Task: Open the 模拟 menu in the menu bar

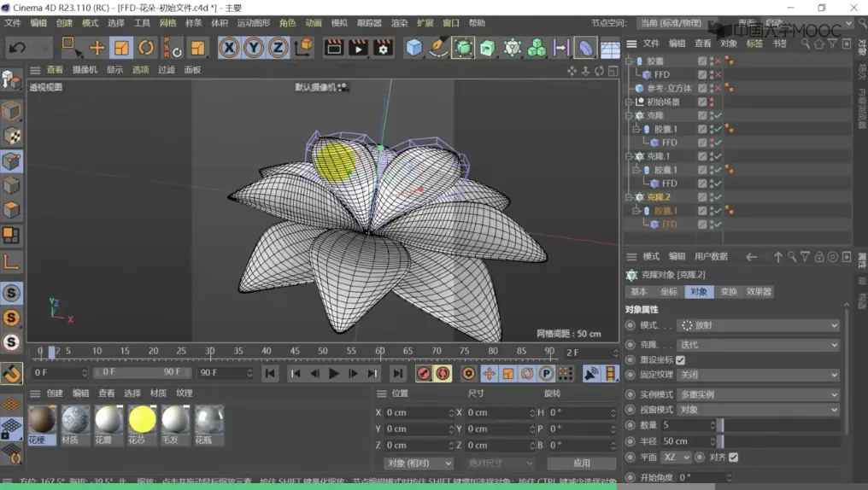Action: tap(339, 23)
